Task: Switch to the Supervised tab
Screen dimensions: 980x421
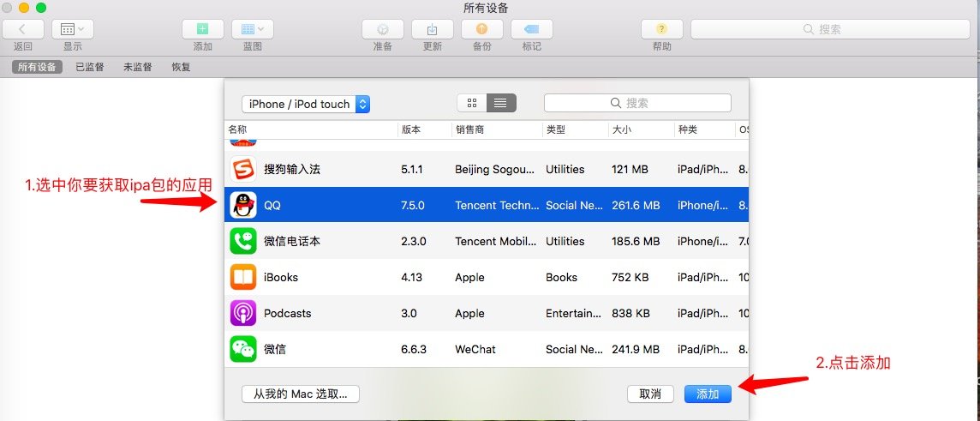Action: point(90,67)
